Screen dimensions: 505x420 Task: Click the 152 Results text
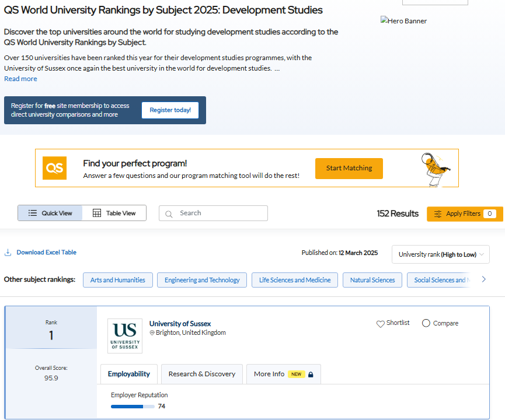pyautogui.click(x=398, y=213)
